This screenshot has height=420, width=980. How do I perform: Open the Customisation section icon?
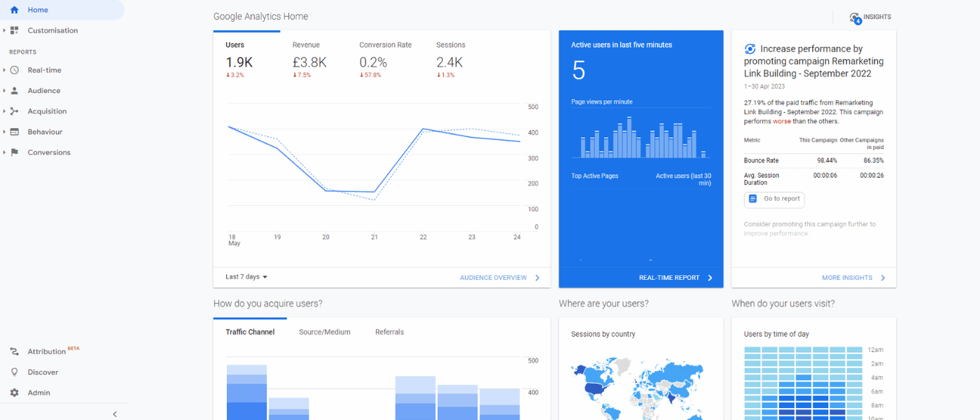pos(15,30)
